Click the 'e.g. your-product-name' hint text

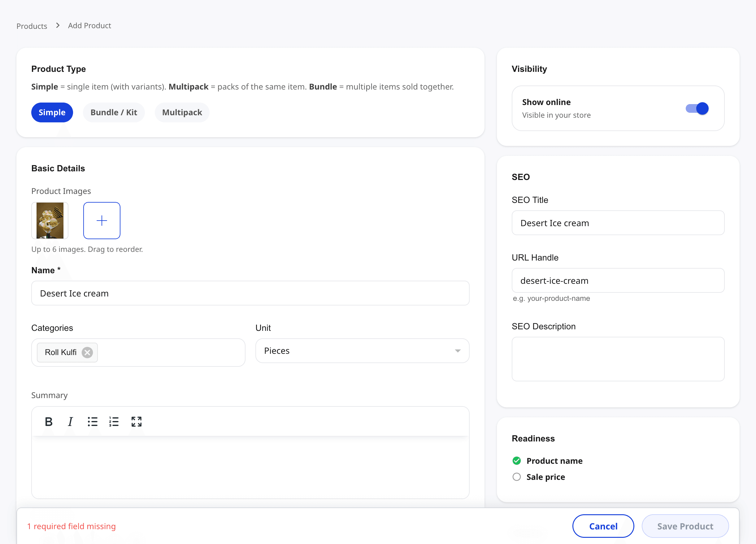(x=551, y=298)
